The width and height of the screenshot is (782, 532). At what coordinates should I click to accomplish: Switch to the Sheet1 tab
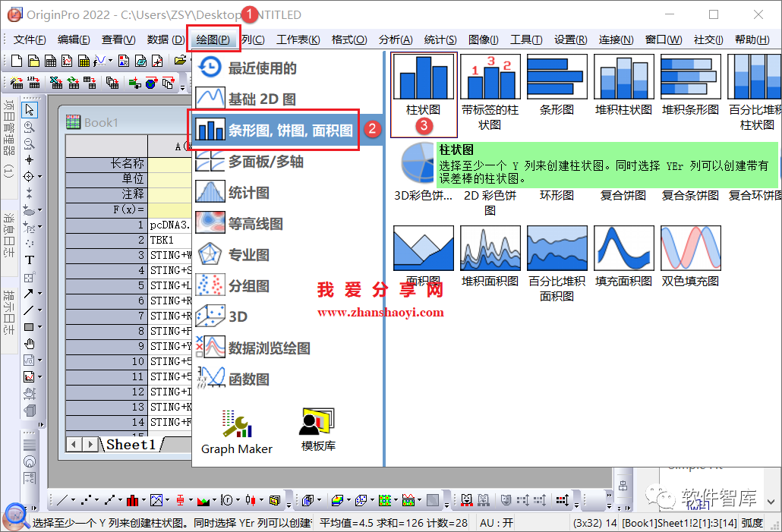coord(131,444)
